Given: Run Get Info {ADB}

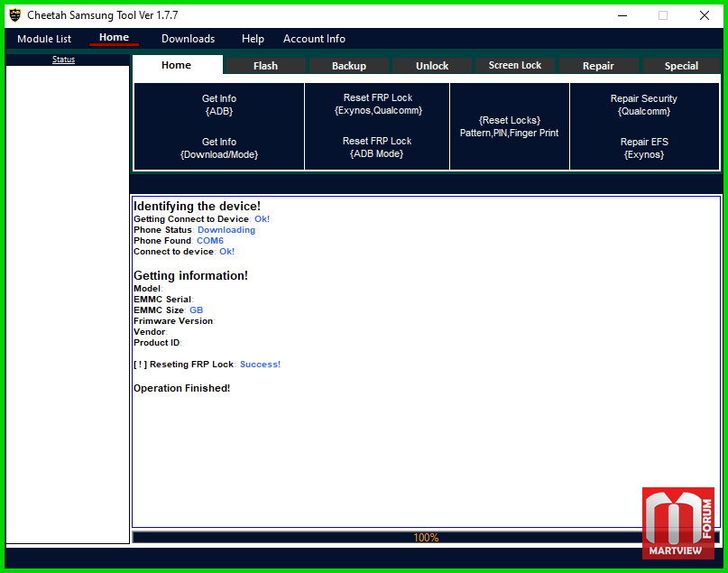Looking at the screenshot, I should (219, 105).
